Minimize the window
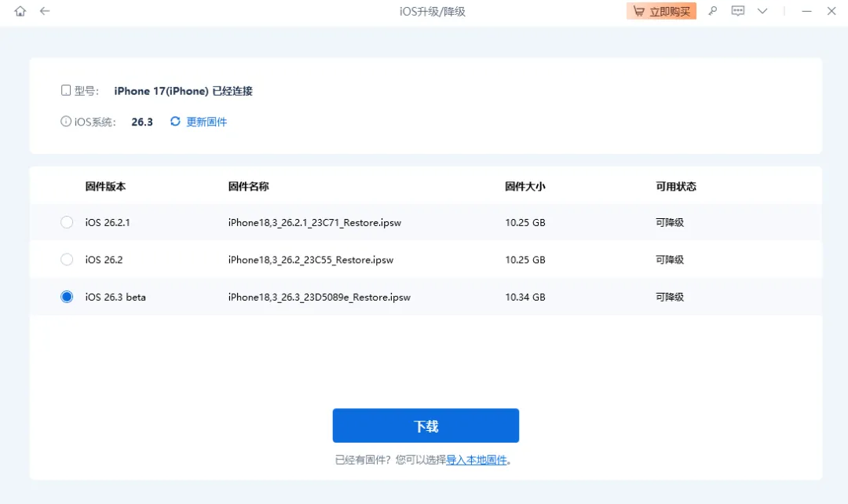The width and height of the screenshot is (848, 504). pyautogui.click(x=807, y=11)
